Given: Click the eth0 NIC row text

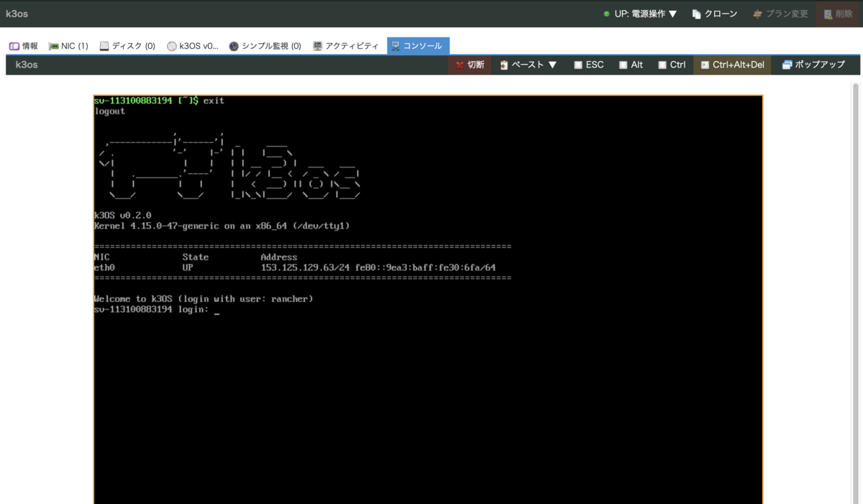Looking at the screenshot, I should click(295, 267).
